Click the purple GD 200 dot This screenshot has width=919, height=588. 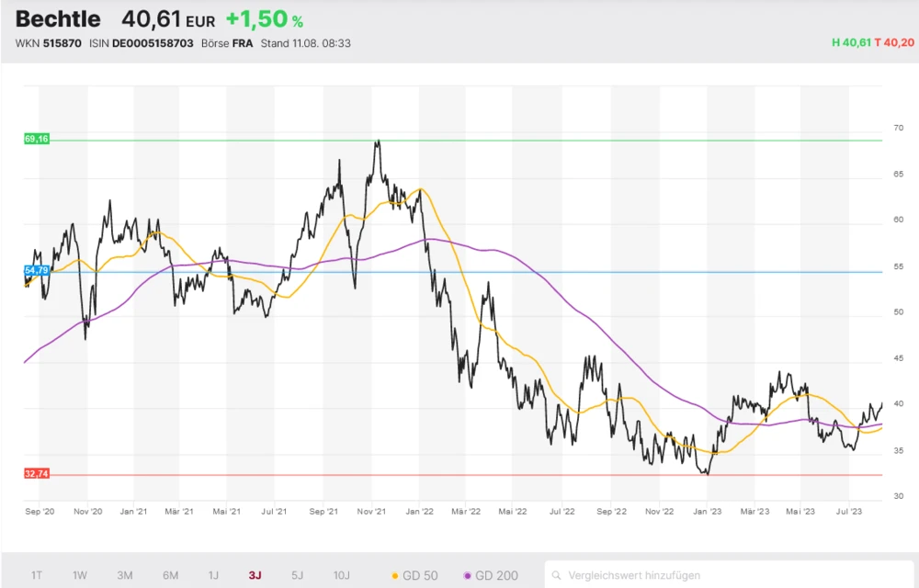coord(468,576)
